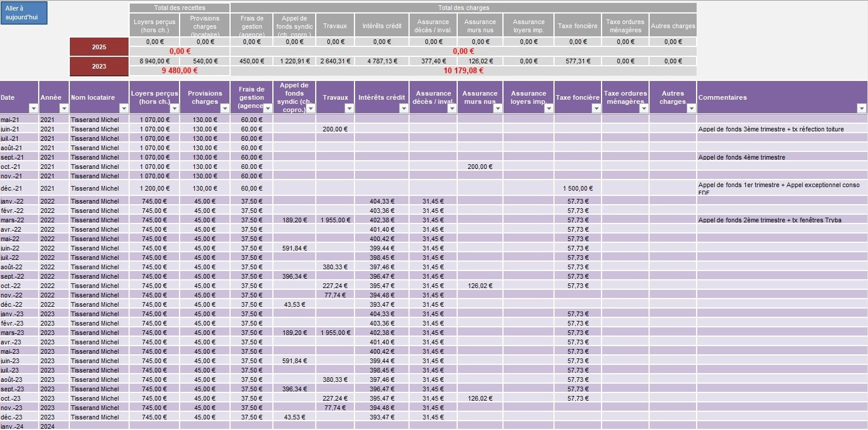Select the red 2023 year cell

pyautogui.click(x=99, y=66)
